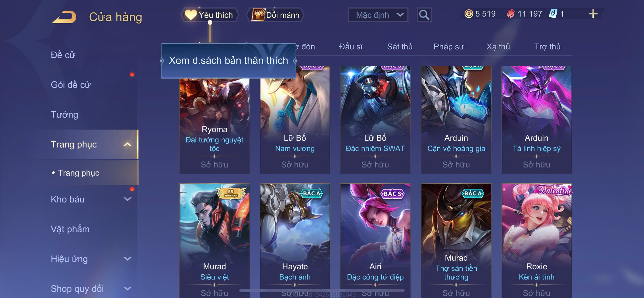
Task: Select the Murad Siêu việt skin card
Action: [214, 241]
